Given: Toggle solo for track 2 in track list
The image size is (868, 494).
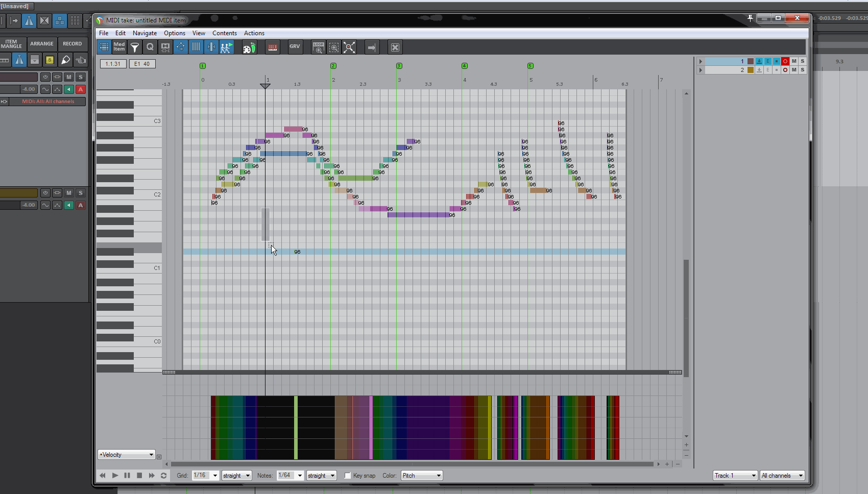Looking at the screenshot, I should (803, 70).
